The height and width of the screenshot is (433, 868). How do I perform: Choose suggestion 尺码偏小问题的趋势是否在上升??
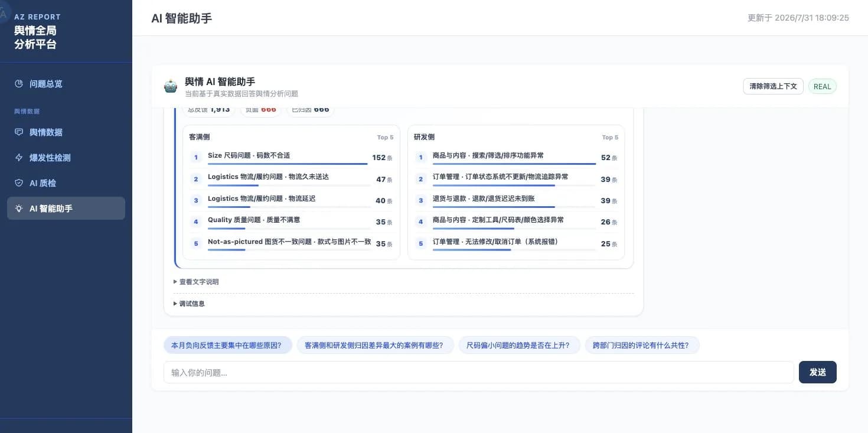point(520,345)
